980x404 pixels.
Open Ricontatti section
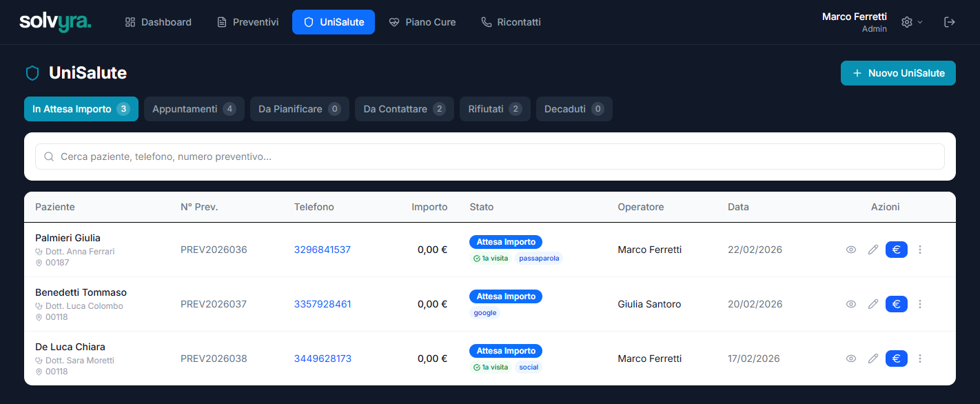[x=511, y=22]
